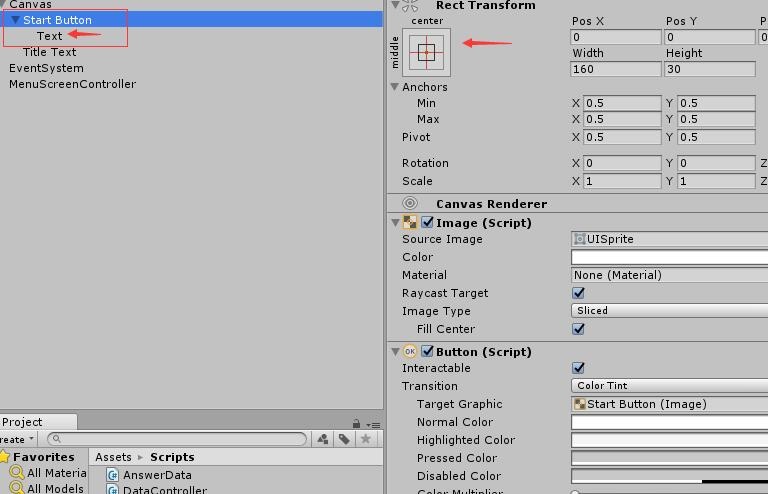Select the Text child object
The width and height of the screenshot is (768, 494).
pos(49,36)
